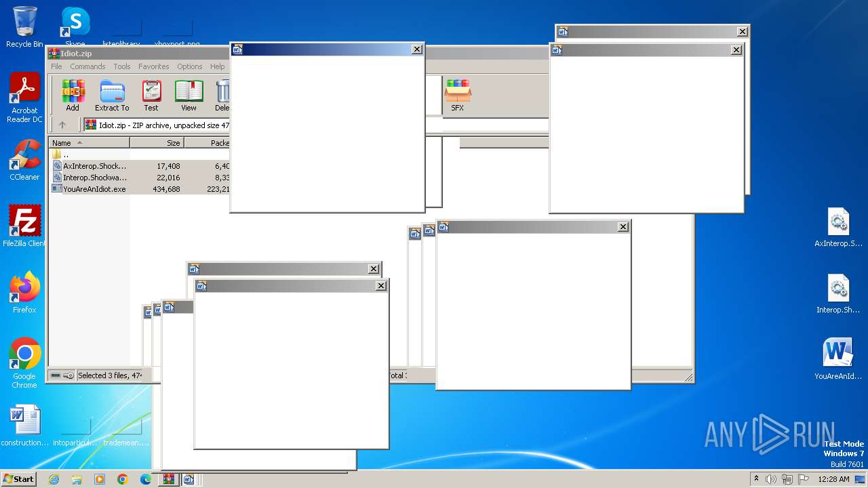Select the YouAreAnIdiot.exe file row
Viewport: 868px width, 488px height.
pyautogui.click(x=140, y=189)
